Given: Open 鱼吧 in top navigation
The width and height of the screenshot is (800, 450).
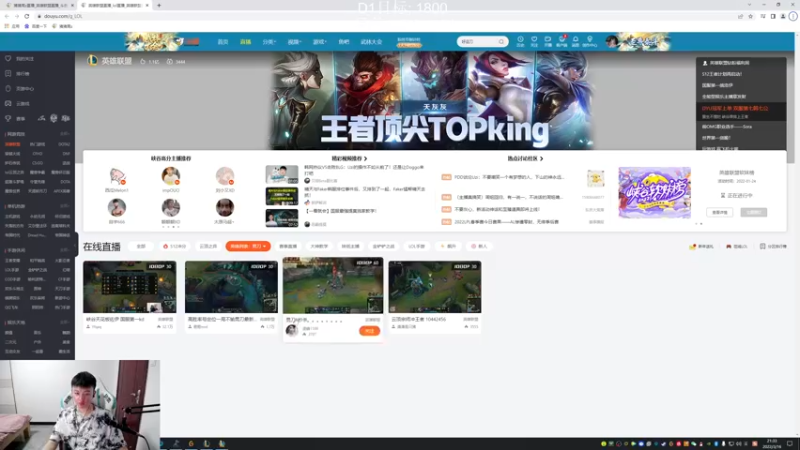Looking at the screenshot, I should click(x=344, y=42).
